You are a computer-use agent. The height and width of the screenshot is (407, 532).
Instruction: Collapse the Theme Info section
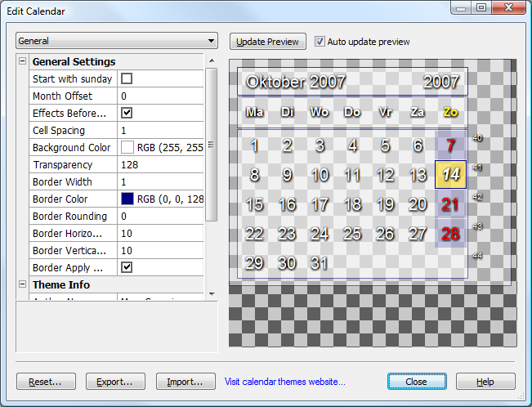point(22,284)
